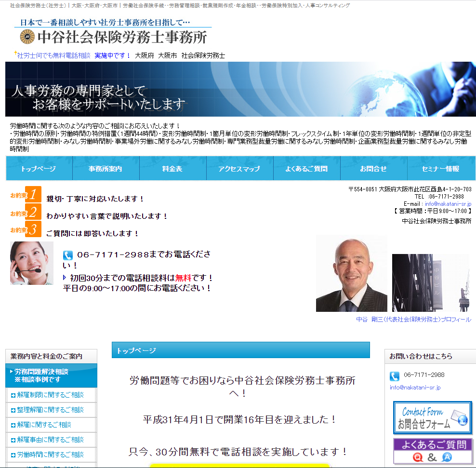Open the Contact Form お問合せフォーム banner

pos(432,417)
